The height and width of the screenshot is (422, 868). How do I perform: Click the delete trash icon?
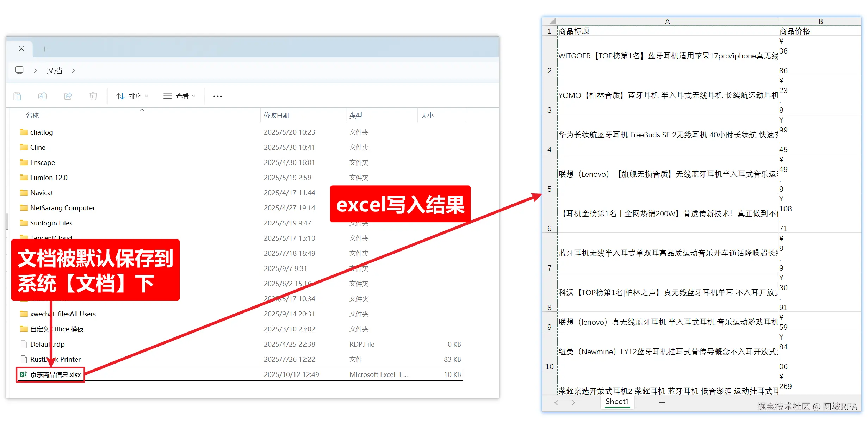click(x=93, y=96)
